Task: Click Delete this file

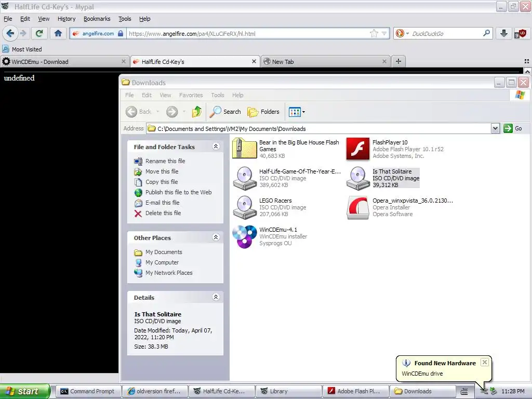Action: tap(157, 213)
